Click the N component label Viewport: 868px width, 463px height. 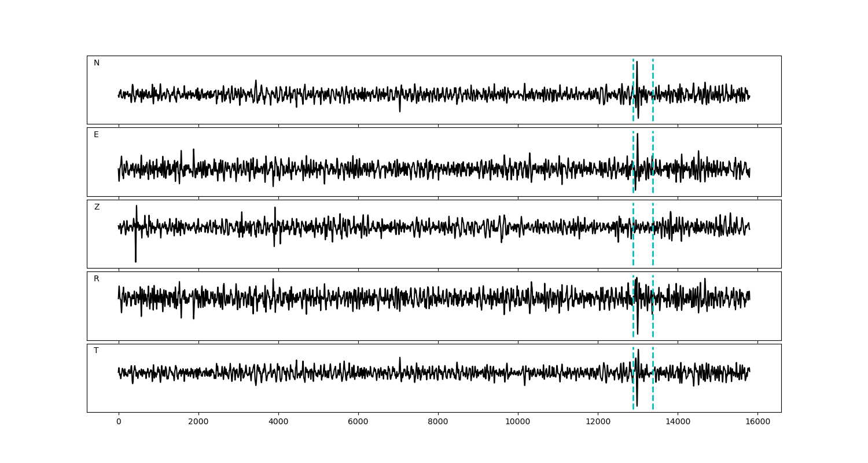(x=97, y=63)
